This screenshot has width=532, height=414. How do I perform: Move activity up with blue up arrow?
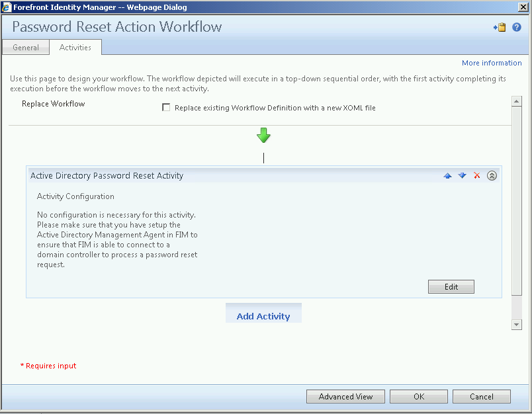447,176
